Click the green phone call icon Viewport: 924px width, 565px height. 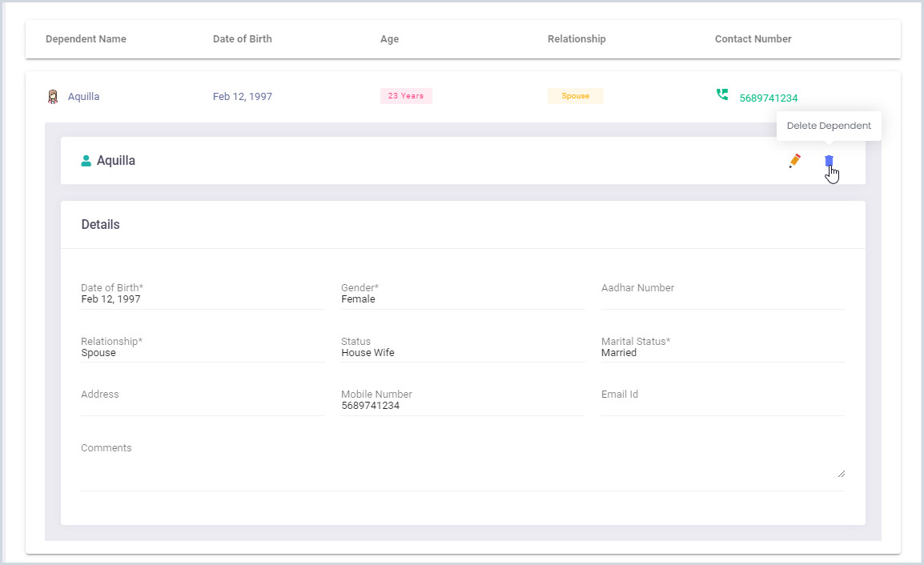coord(722,94)
